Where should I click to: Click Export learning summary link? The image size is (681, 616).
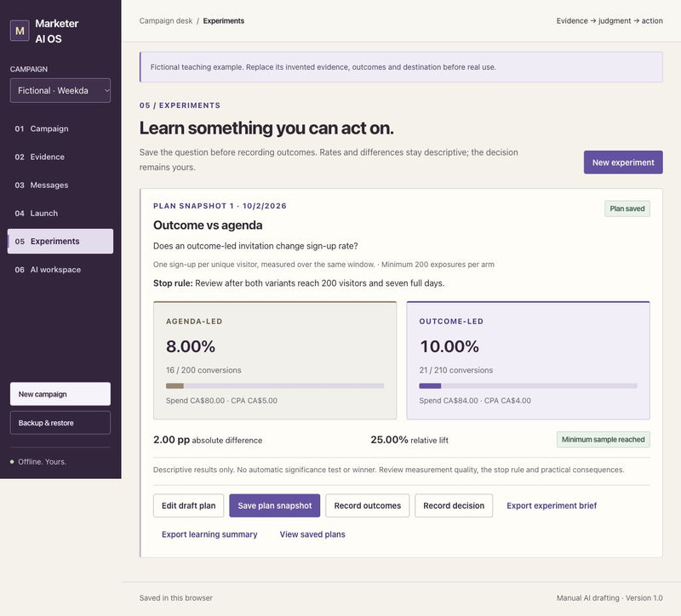(209, 534)
